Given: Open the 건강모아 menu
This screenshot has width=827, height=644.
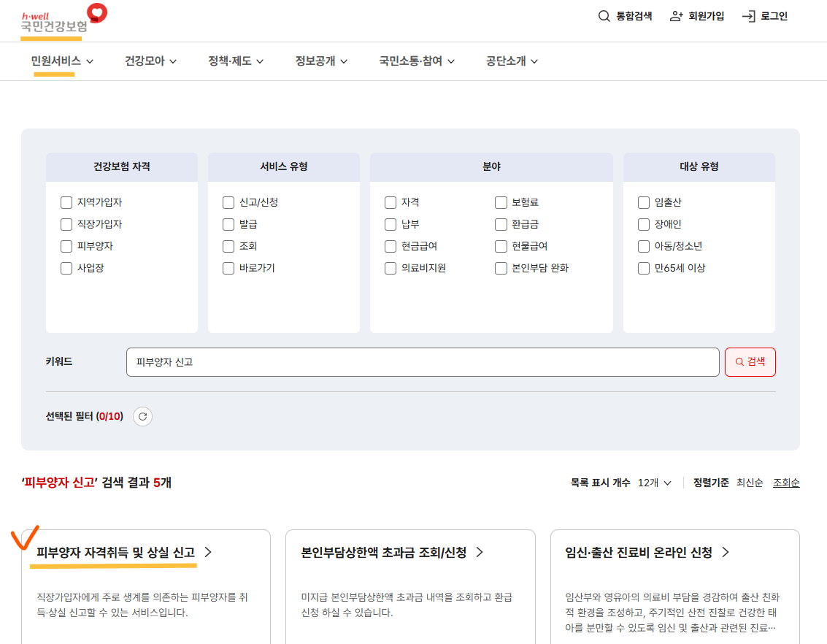Looking at the screenshot, I should [x=145, y=62].
